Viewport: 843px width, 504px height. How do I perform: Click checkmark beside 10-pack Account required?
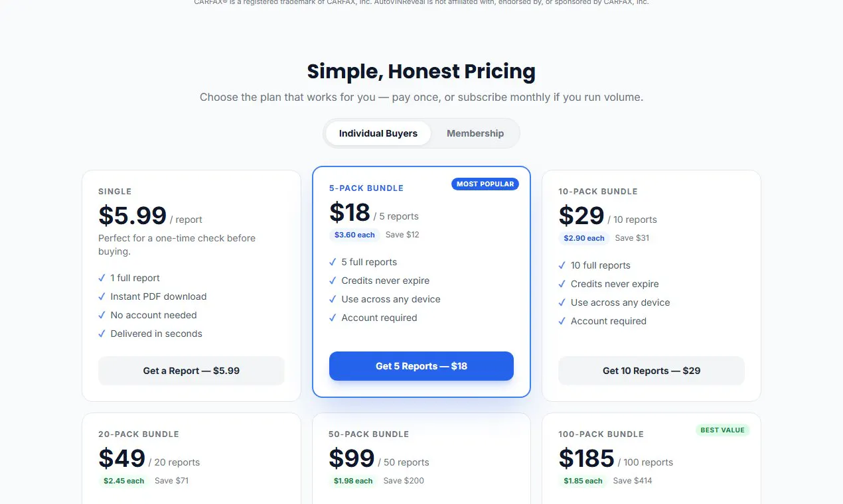pos(562,321)
